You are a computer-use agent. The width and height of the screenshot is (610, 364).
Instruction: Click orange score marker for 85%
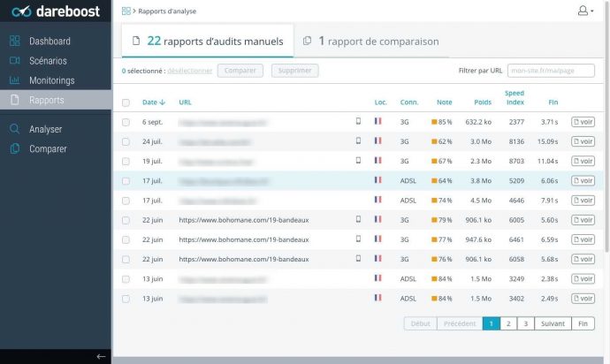point(434,122)
